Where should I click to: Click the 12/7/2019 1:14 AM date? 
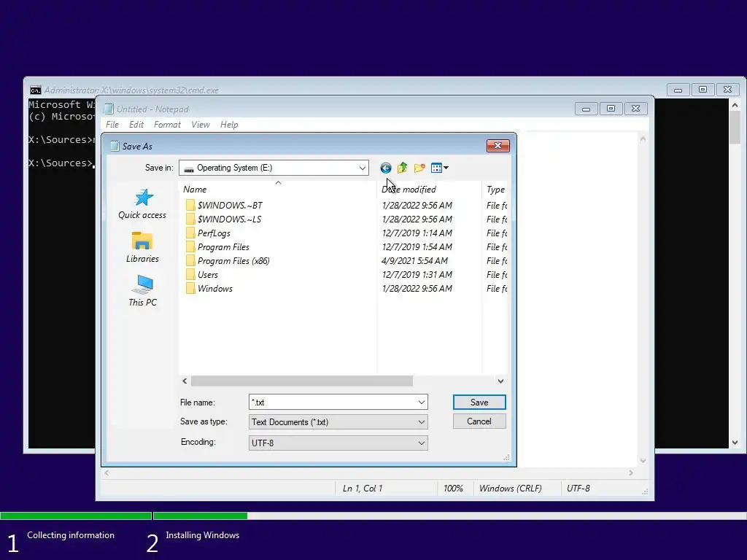[417, 233]
